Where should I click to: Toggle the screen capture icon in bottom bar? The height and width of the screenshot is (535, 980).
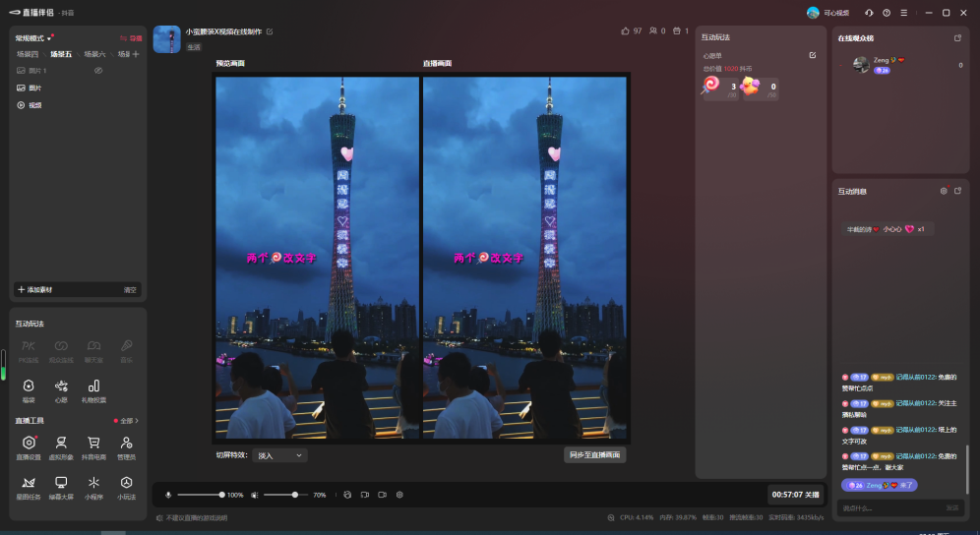pos(365,495)
